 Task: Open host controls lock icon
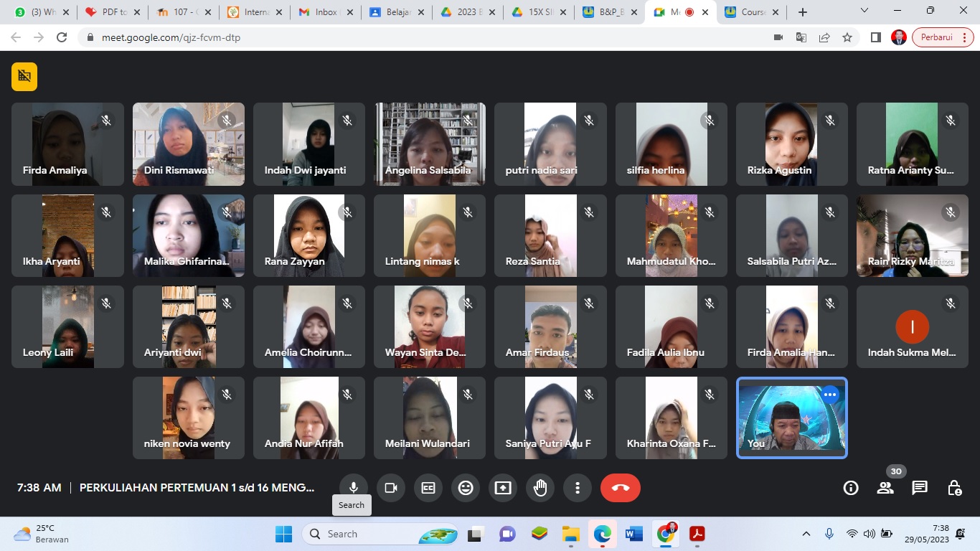[x=954, y=488]
